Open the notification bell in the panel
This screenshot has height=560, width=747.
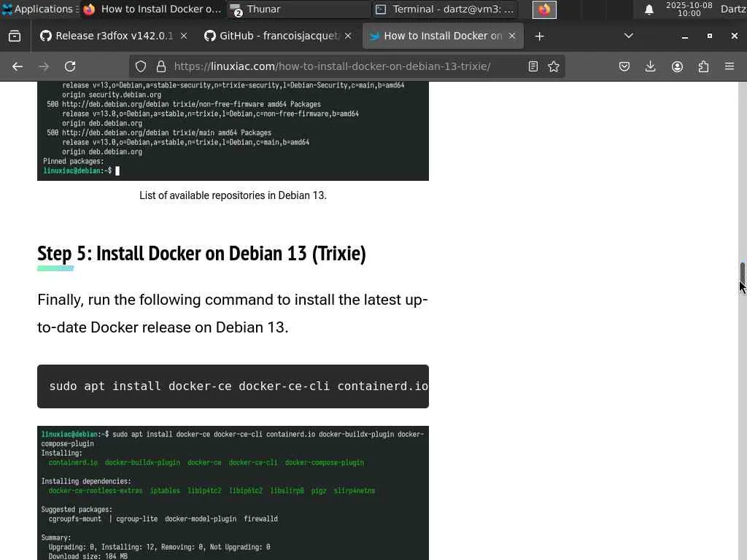pyautogui.click(x=649, y=9)
